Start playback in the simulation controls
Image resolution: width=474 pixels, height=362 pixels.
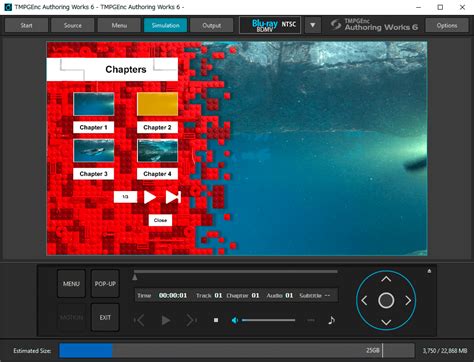tap(165, 320)
